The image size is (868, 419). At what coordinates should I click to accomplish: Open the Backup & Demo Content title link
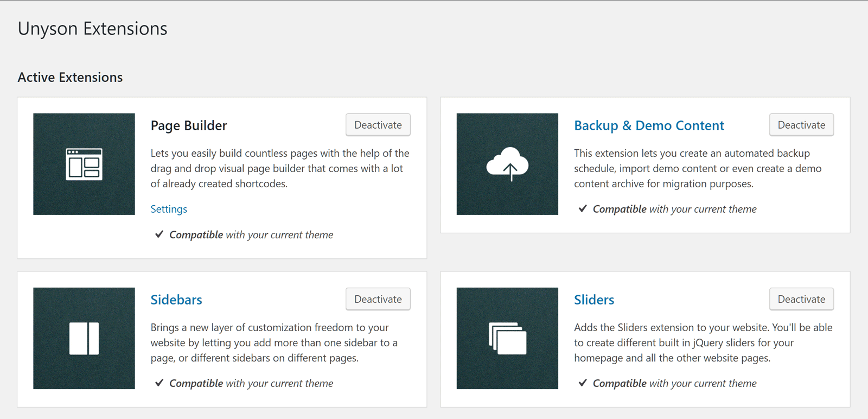pyautogui.click(x=649, y=126)
